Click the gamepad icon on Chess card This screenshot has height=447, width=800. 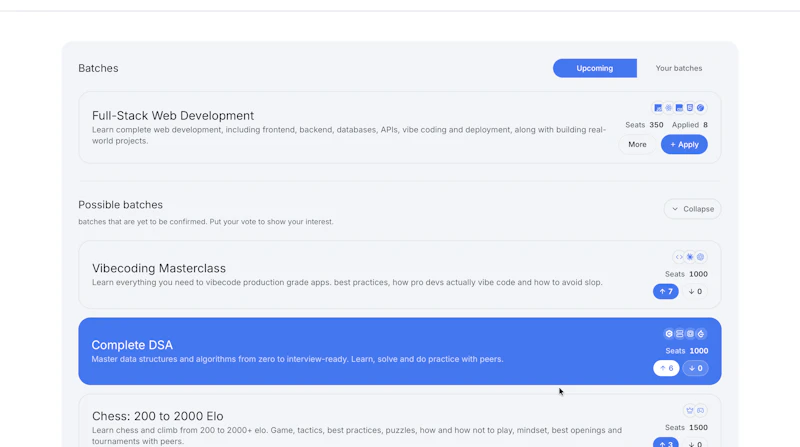pos(701,410)
